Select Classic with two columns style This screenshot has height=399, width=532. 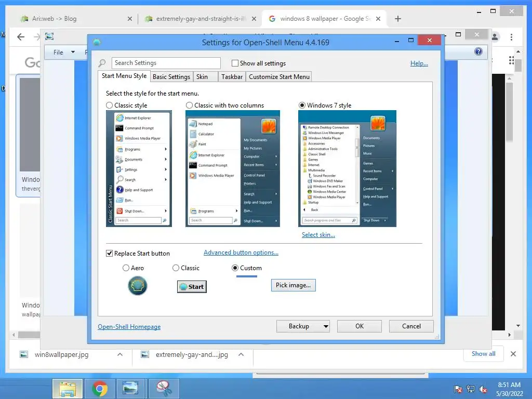(x=189, y=105)
